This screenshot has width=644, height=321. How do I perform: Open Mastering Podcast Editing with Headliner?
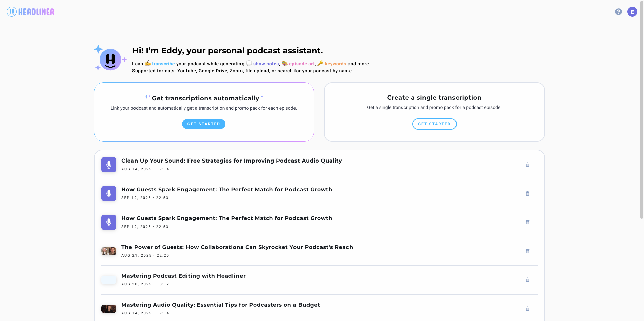183,276
